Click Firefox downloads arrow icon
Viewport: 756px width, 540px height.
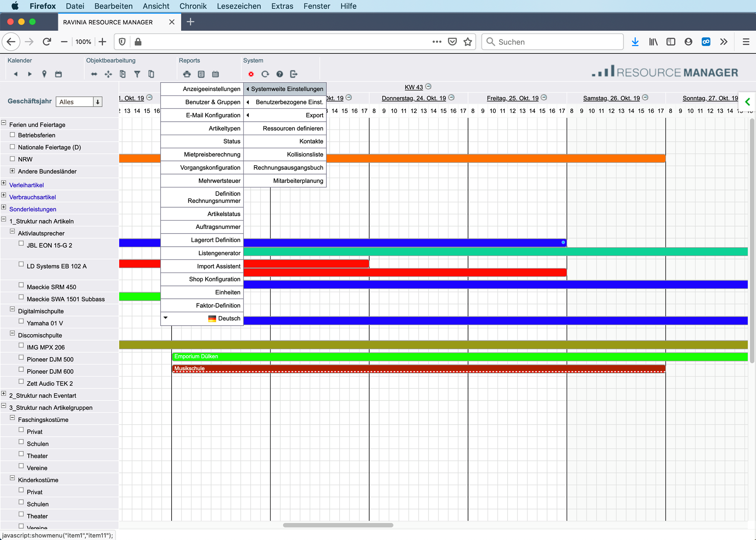pos(635,42)
